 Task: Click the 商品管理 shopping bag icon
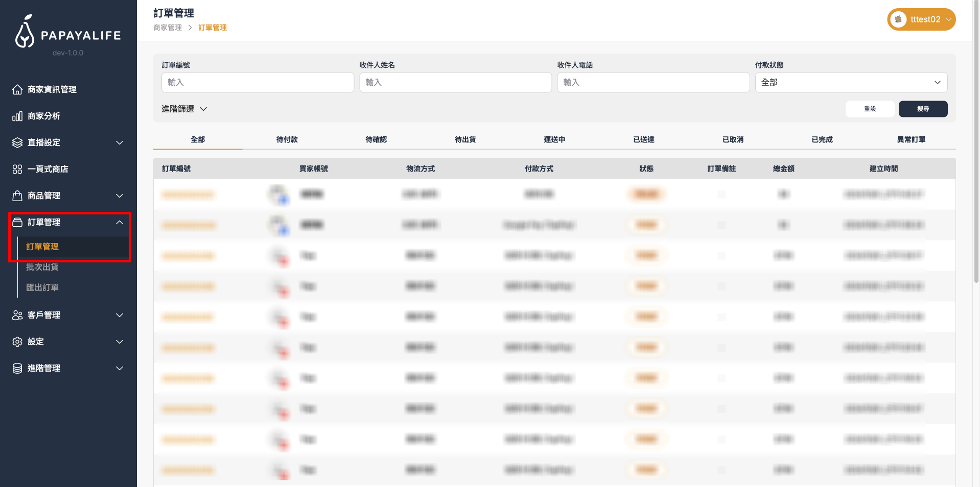point(17,196)
